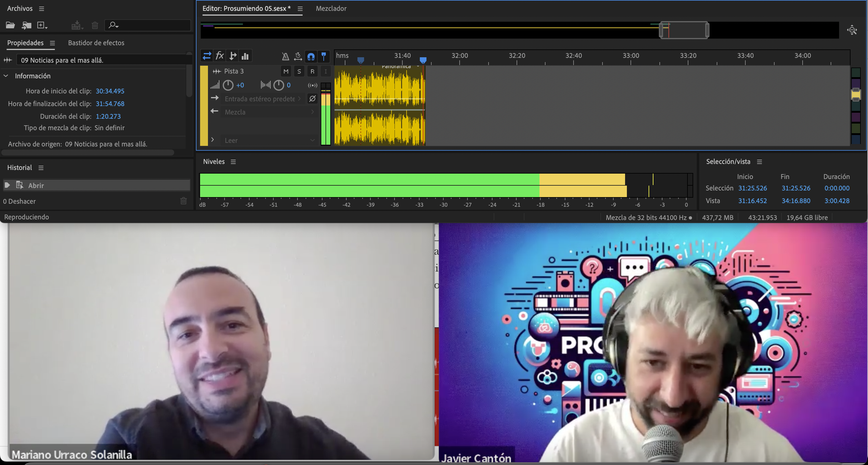Collapse the Información section
The height and width of the screenshot is (465, 868).
[x=6, y=76]
